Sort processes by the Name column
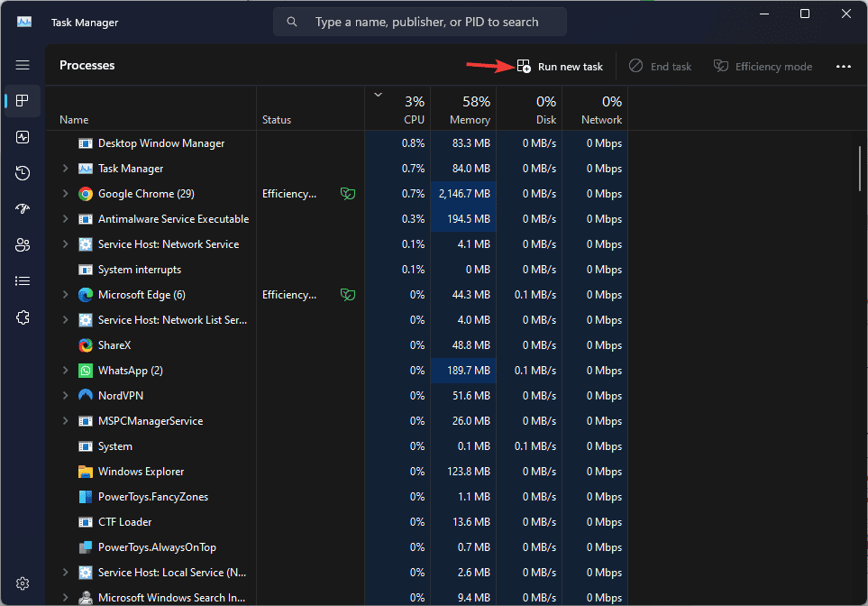868x606 pixels. [151, 108]
